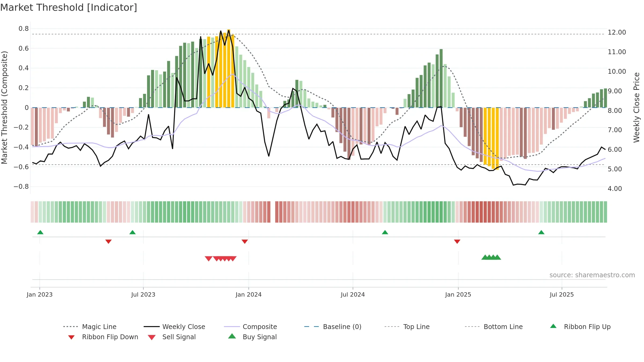
Task: Click the Jul 2025 x-axis label
Action: coord(562,294)
